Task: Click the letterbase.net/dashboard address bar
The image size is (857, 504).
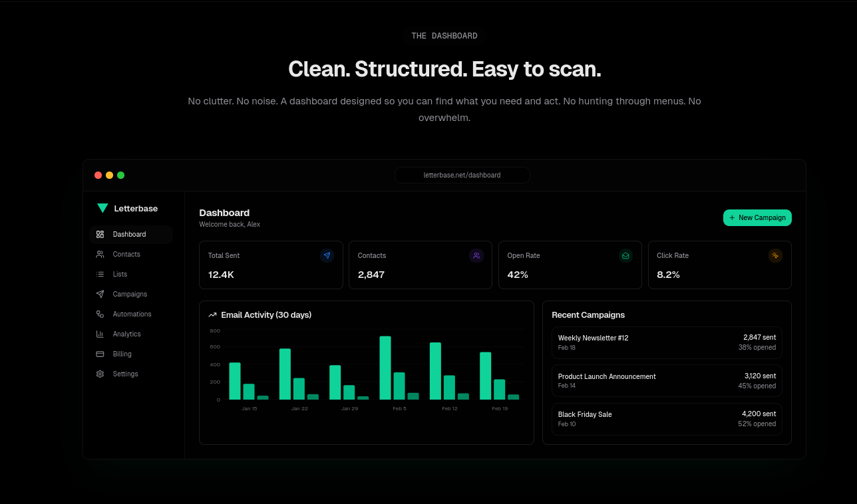Action: coord(462,175)
